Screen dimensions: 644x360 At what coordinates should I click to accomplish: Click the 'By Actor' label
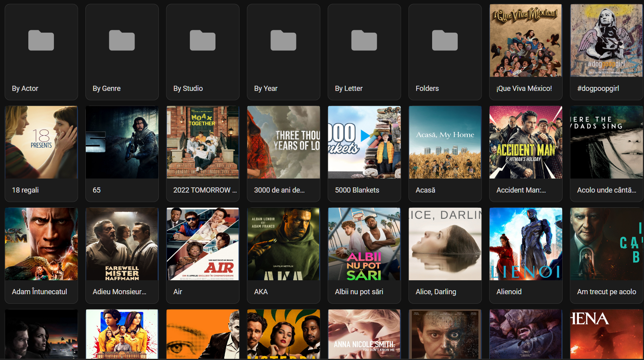(x=25, y=89)
